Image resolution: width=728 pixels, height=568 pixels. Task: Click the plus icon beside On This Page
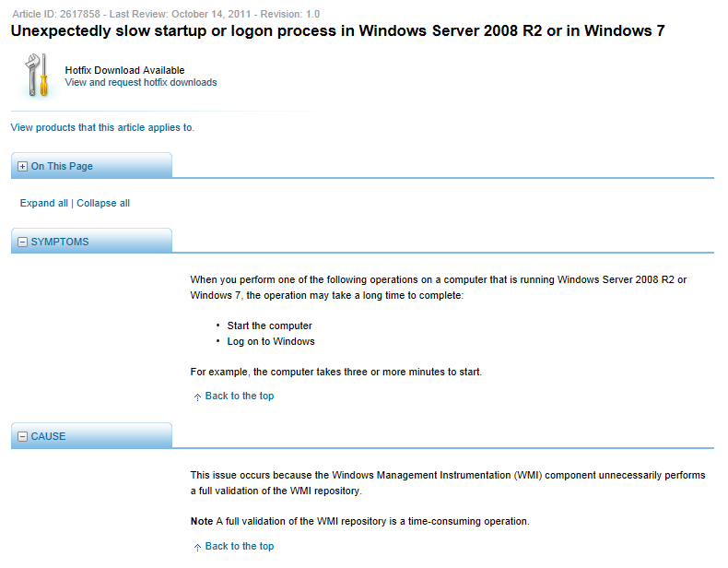(x=23, y=167)
